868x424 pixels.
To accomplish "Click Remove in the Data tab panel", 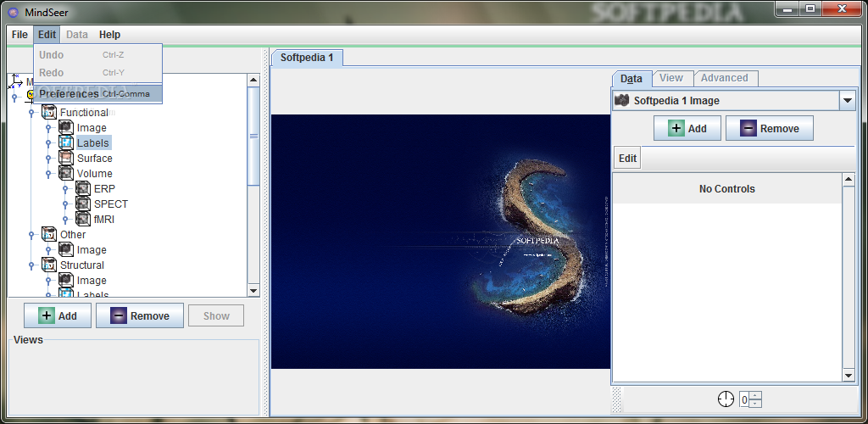I will (x=770, y=128).
